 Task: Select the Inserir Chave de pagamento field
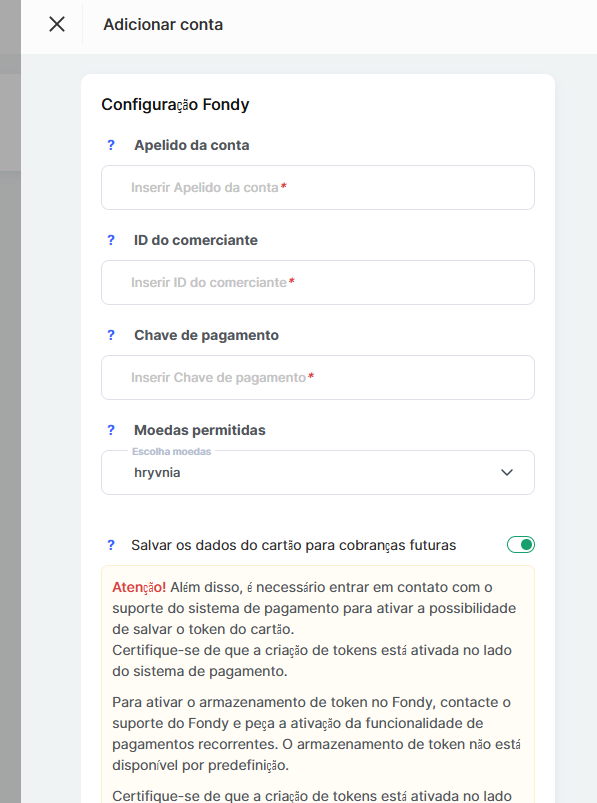coord(318,377)
